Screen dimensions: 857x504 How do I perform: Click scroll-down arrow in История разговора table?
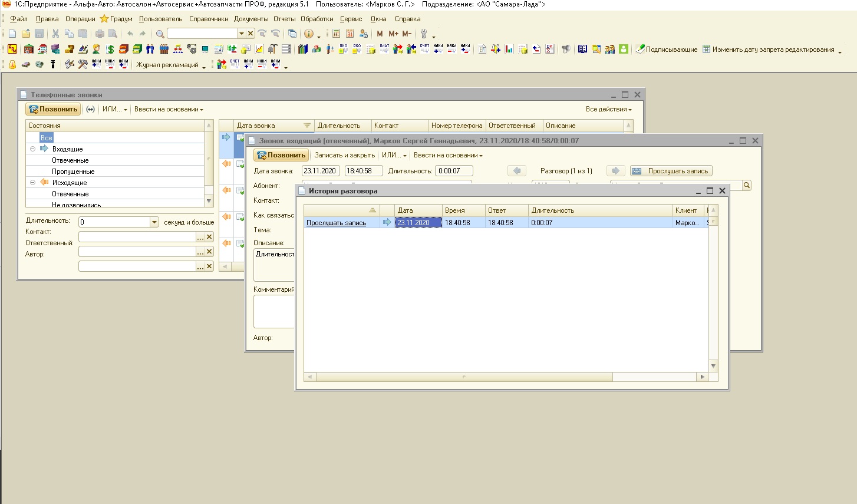pos(713,366)
